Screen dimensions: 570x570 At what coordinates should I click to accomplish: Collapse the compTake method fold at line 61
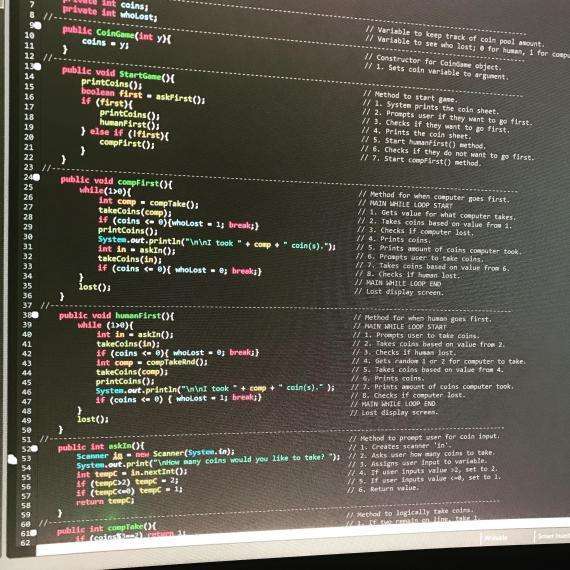coord(33,533)
